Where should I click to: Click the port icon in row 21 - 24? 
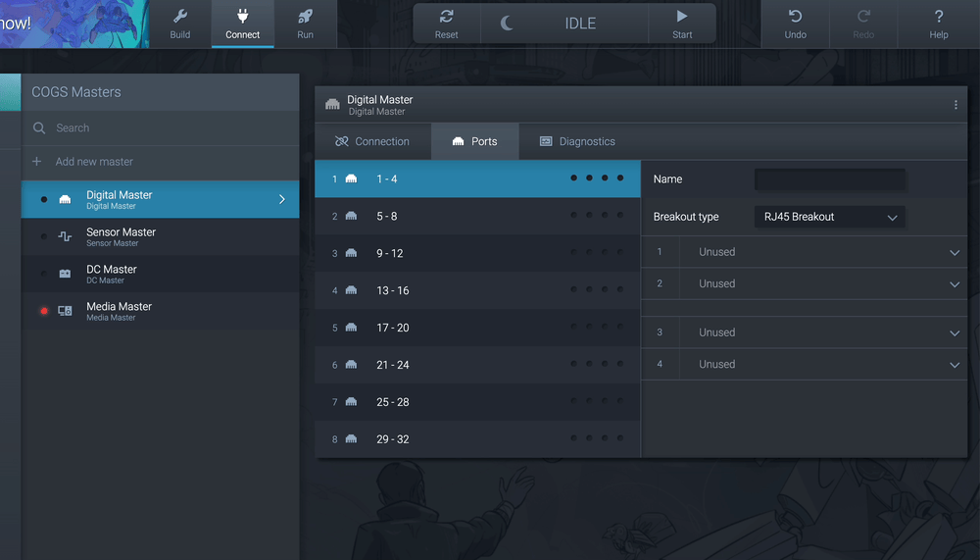tap(351, 365)
